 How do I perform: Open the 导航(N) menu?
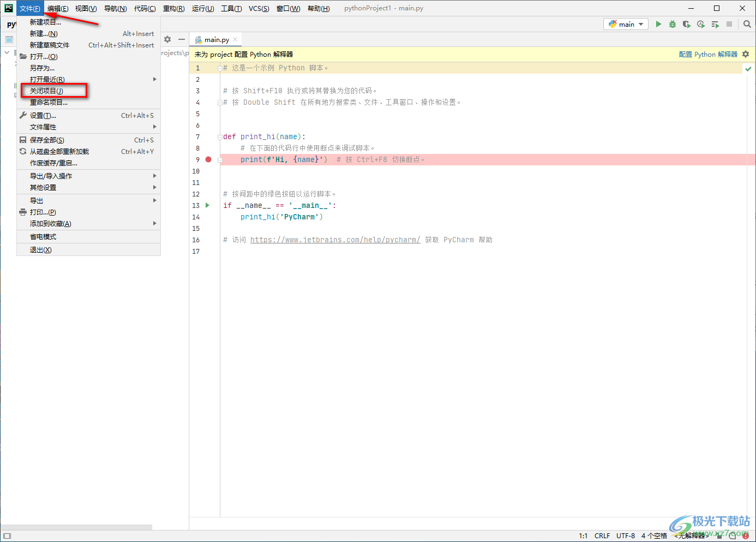[x=116, y=8]
